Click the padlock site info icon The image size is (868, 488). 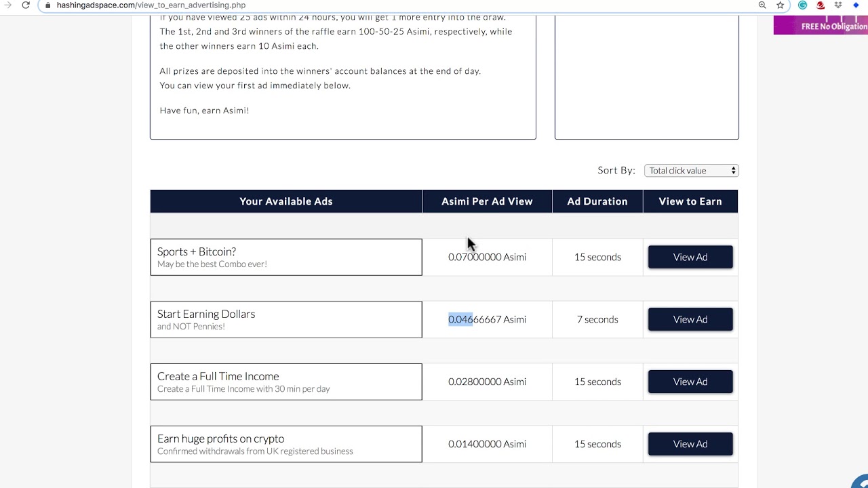47,5
